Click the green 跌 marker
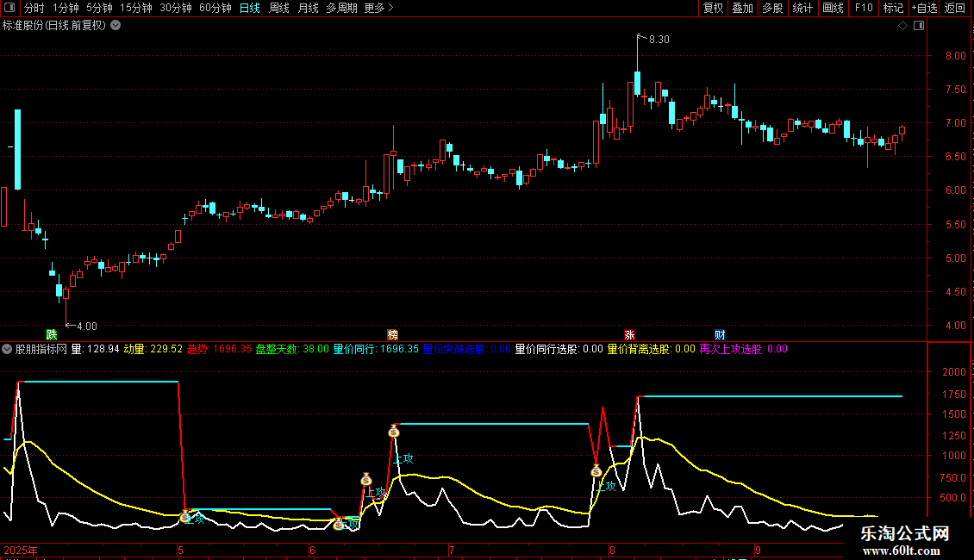The height and width of the screenshot is (560, 974). click(52, 335)
